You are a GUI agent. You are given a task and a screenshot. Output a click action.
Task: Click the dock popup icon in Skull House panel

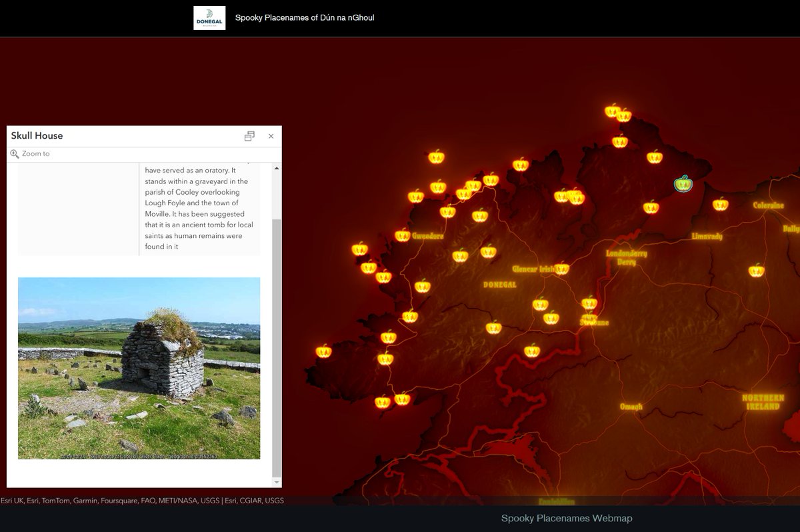[x=249, y=135]
